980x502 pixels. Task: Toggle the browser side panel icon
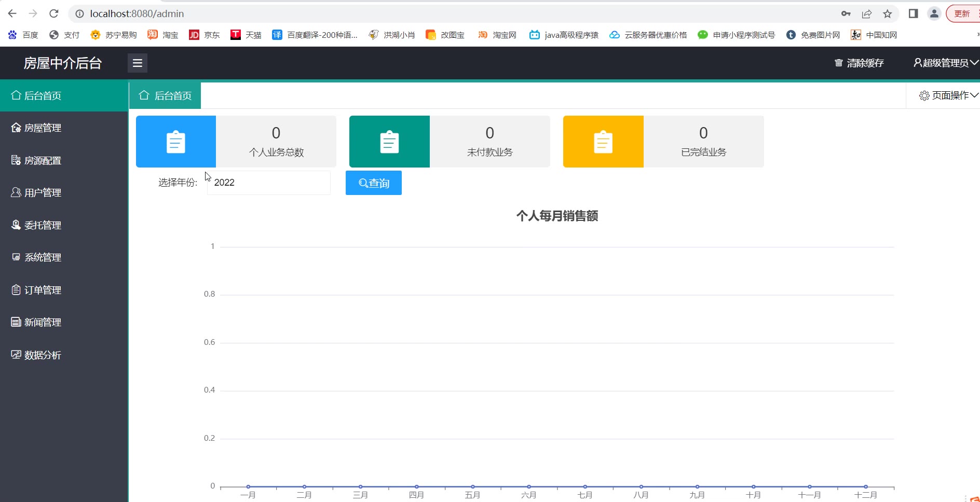coord(914,13)
